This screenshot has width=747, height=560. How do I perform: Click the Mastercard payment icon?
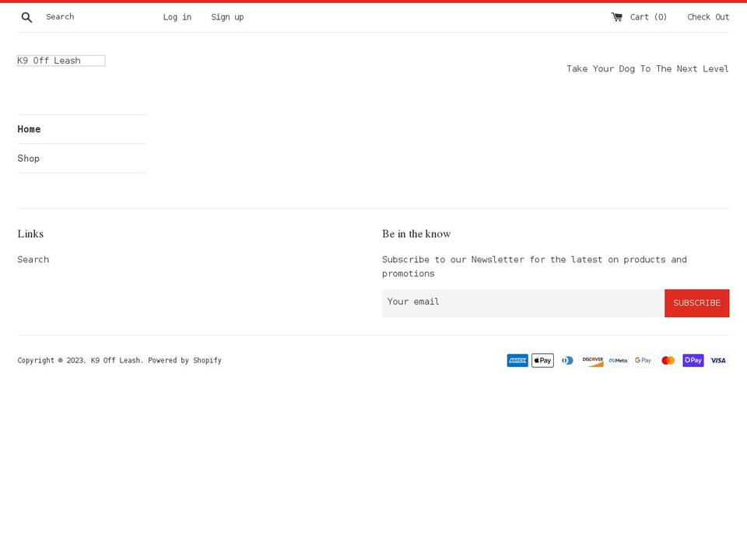(x=668, y=360)
